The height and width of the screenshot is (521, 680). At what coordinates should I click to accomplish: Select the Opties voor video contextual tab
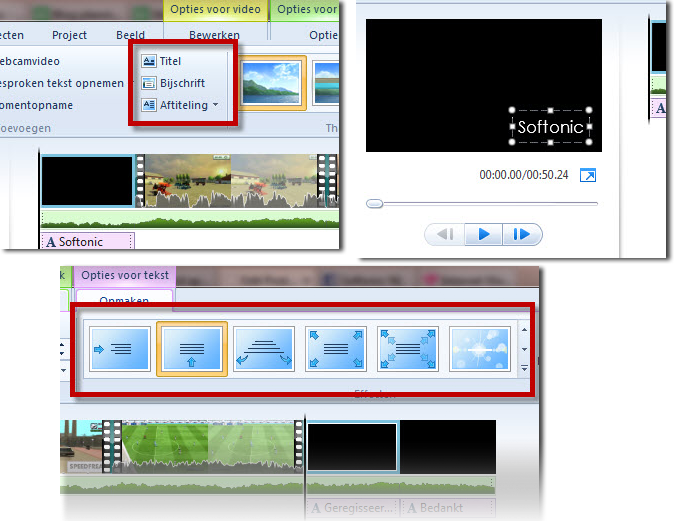coord(215,10)
